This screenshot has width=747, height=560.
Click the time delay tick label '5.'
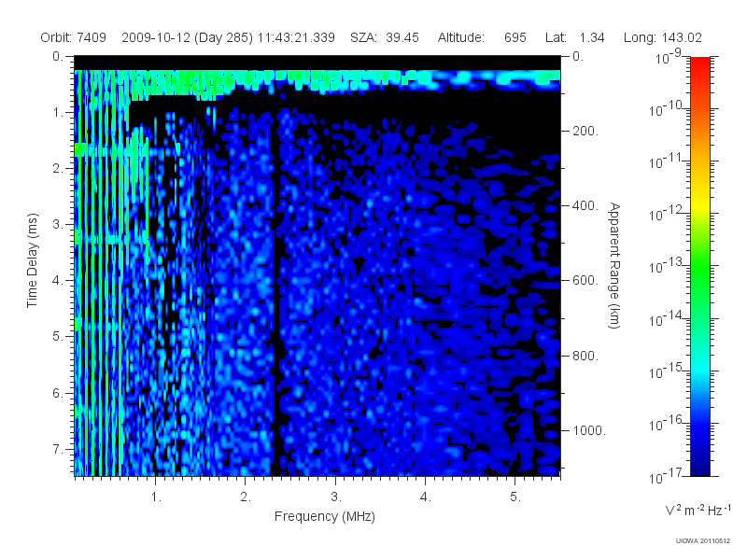tap(58, 336)
